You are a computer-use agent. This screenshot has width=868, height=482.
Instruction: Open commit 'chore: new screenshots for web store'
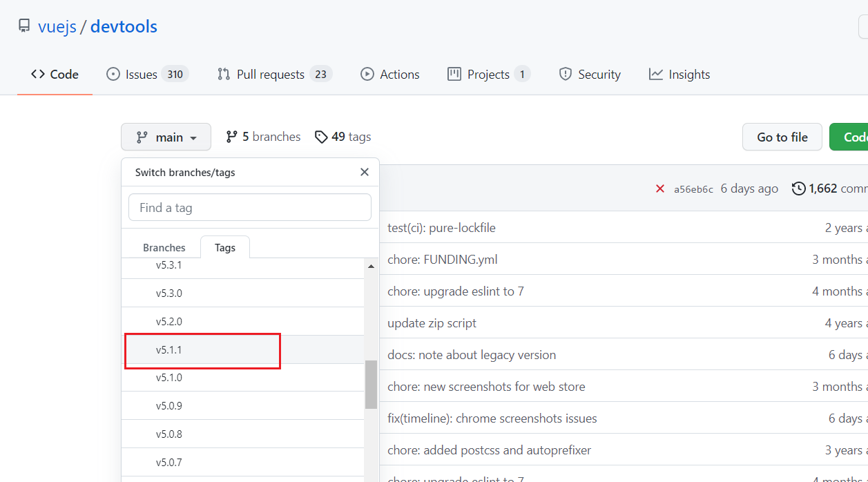(x=486, y=387)
